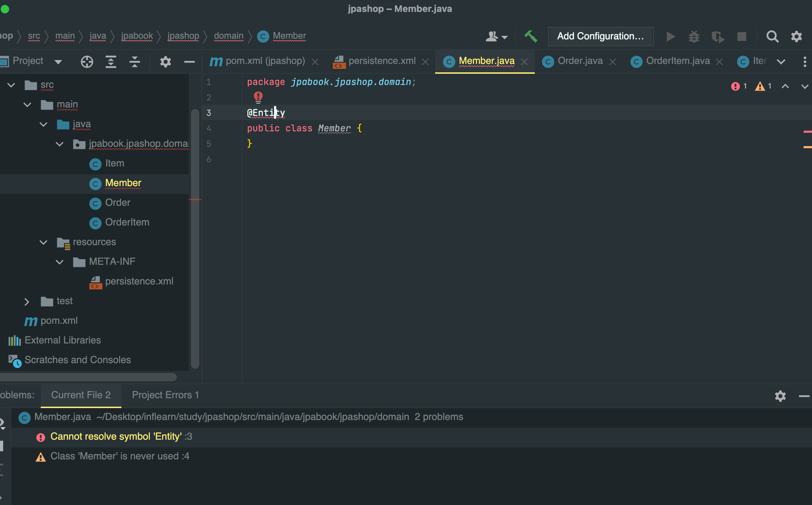Click the error count indicator in editor
Viewport: 812px width, 505px height.
tap(739, 86)
